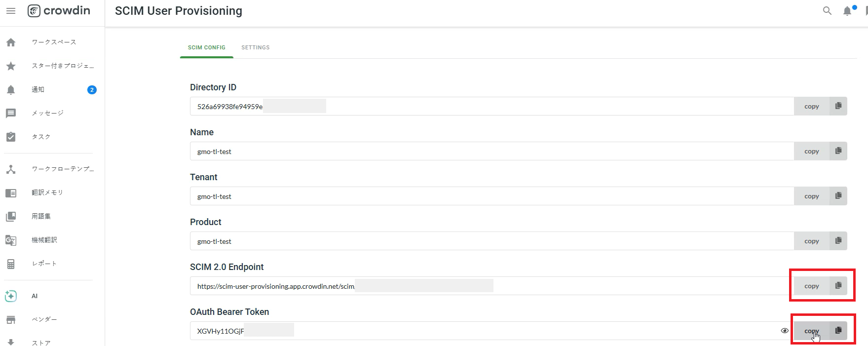
Task: Copy the Directory ID value
Action: [x=821, y=106]
